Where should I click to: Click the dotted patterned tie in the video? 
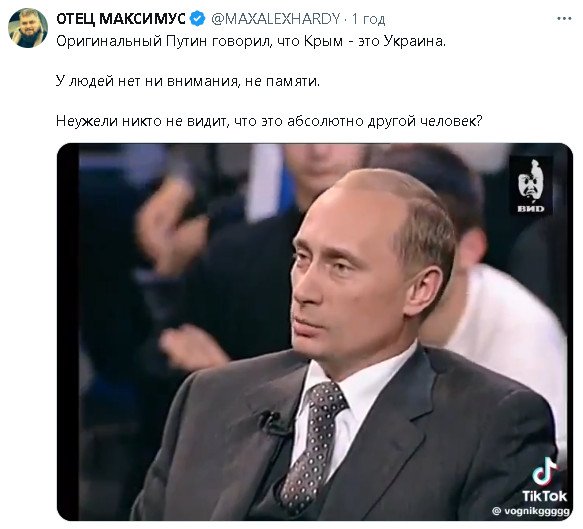(312, 444)
